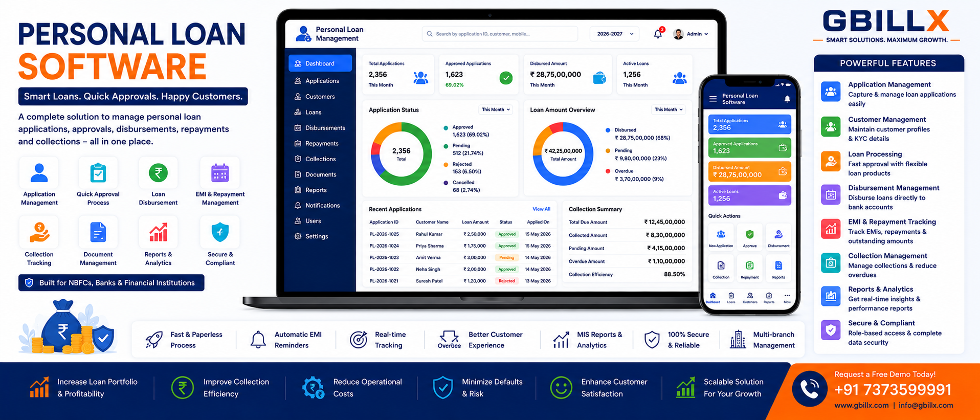This screenshot has height=420, width=980.
Task: Select Dashboard in the sidebar
Action: (x=320, y=63)
